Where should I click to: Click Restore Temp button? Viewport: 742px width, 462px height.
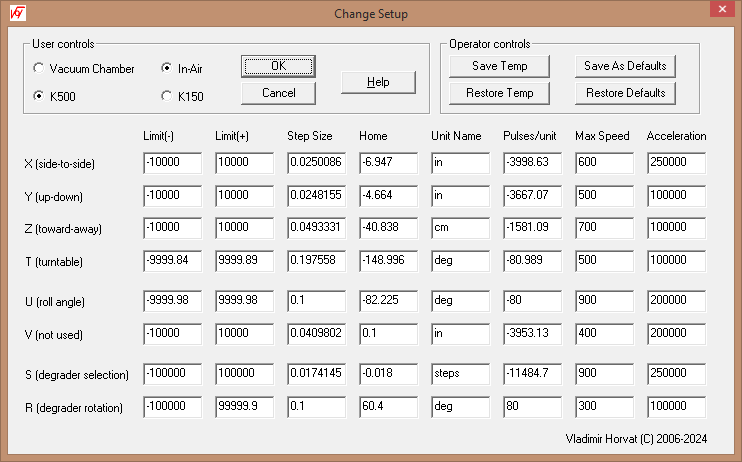tap(499, 93)
